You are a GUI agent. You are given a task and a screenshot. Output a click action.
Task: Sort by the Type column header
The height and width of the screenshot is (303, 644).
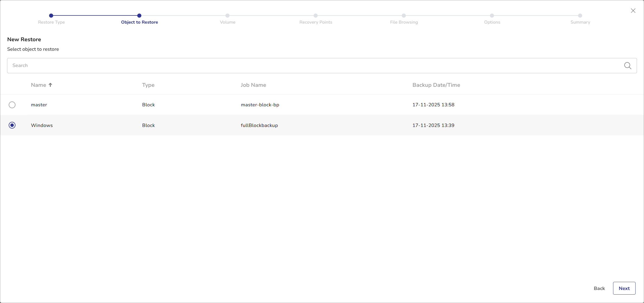click(x=148, y=85)
